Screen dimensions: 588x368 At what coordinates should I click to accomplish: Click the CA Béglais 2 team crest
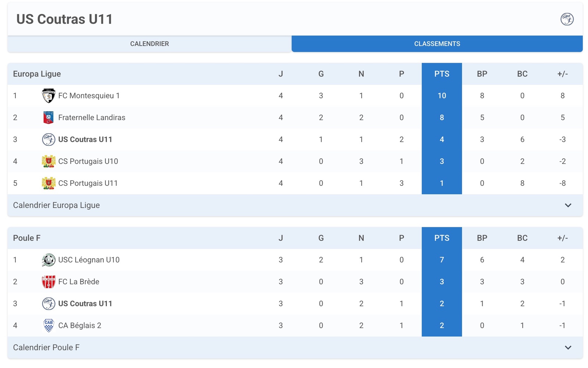click(49, 325)
